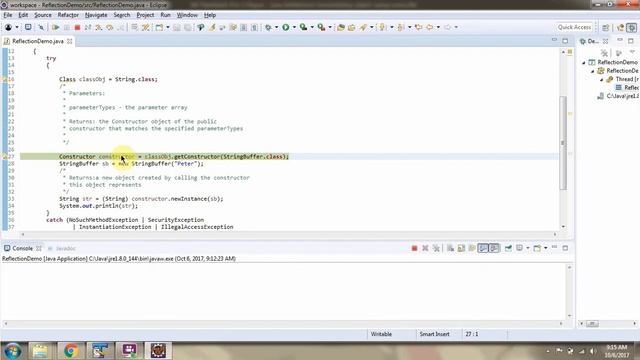Close the ReflectionDemo.java editor tab
Image resolution: width=640 pixels, height=360 pixels.
click(x=70, y=41)
